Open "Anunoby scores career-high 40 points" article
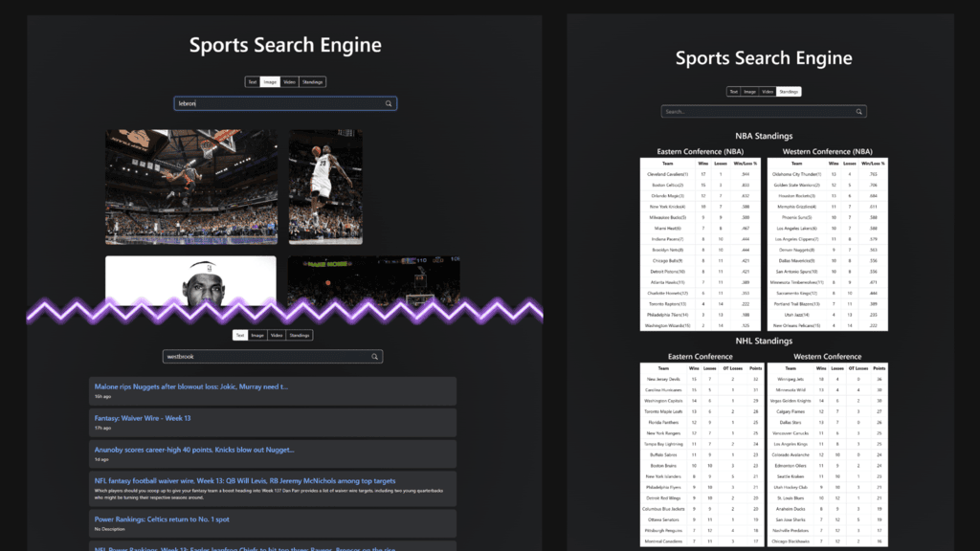 point(194,449)
